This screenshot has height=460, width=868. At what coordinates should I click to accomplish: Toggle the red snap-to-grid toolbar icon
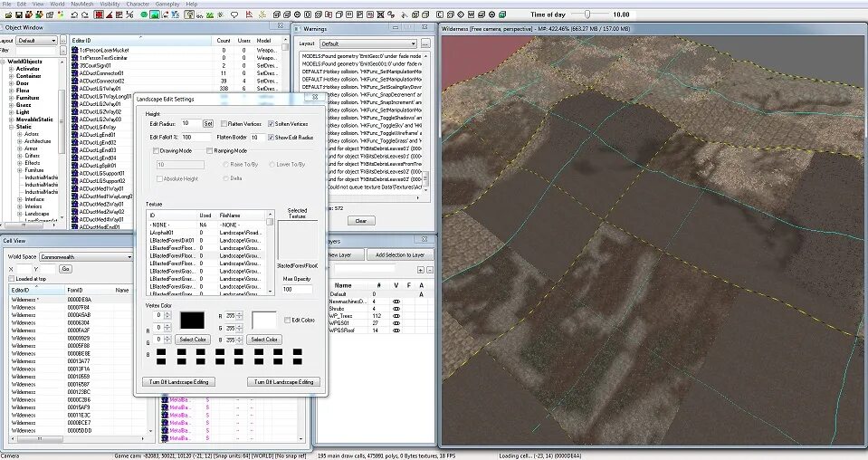coord(99,15)
